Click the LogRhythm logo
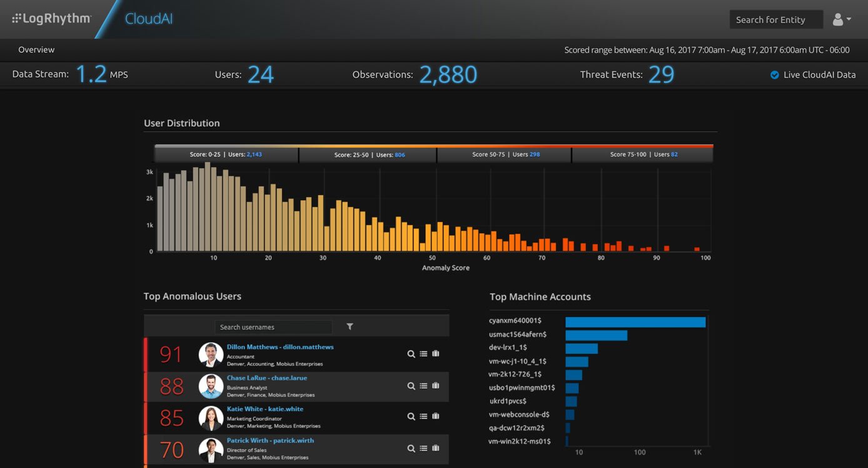This screenshot has height=468, width=868. 51,18
